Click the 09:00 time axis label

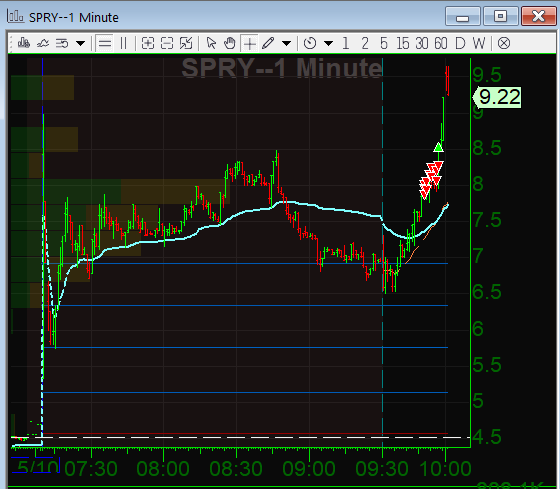pyautogui.click(x=309, y=469)
